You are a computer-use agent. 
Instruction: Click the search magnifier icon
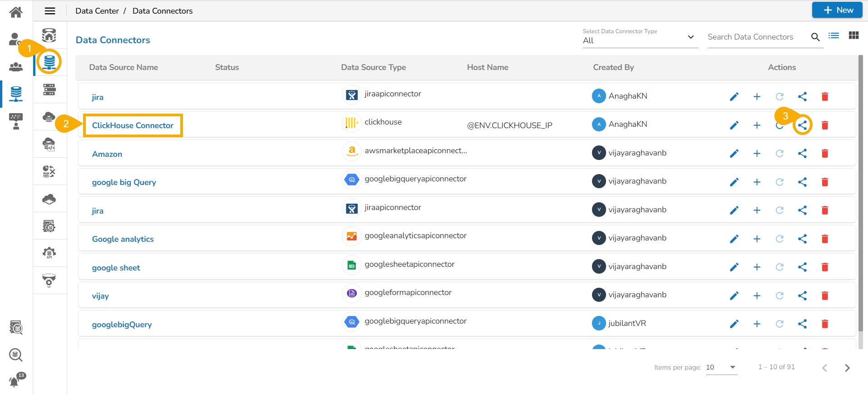point(815,37)
